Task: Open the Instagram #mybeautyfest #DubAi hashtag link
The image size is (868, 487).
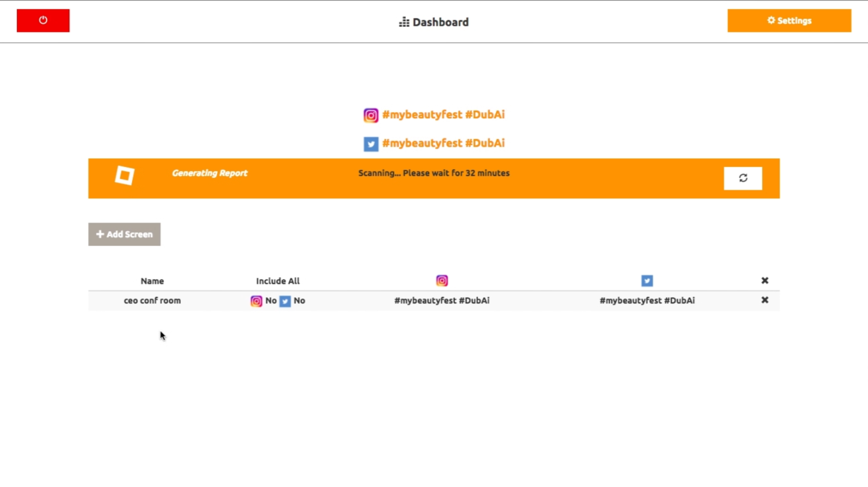Action: click(443, 115)
